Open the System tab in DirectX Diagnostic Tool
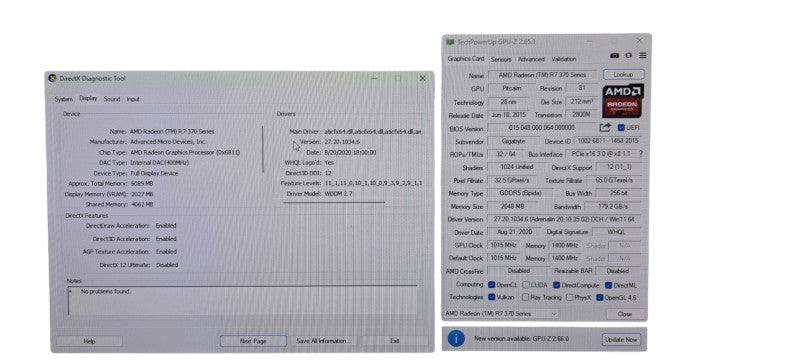Image resolution: width=800 pixels, height=360 pixels. click(64, 99)
